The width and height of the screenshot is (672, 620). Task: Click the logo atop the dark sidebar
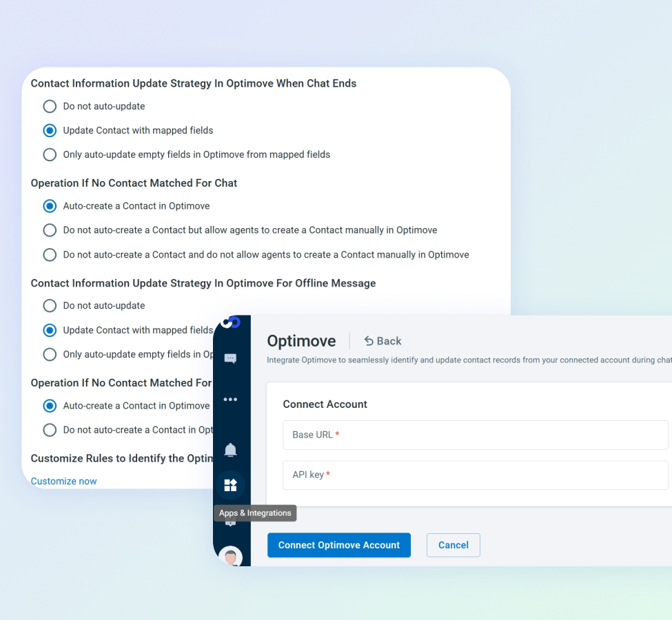[x=232, y=322]
